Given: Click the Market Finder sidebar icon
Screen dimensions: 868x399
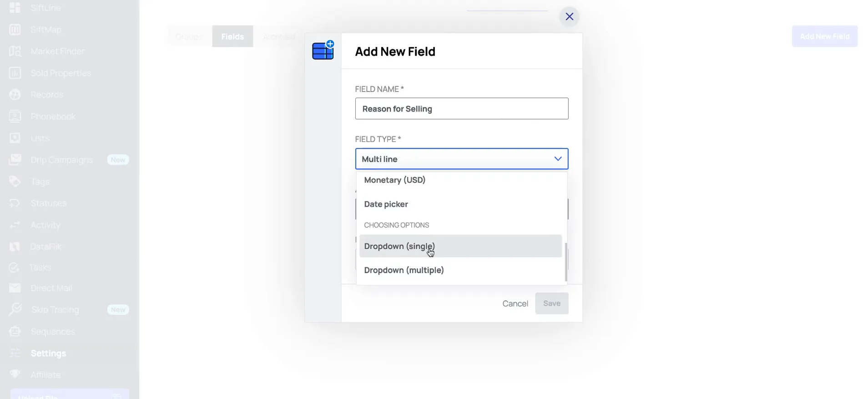Looking at the screenshot, I should click(x=15, y=51).
